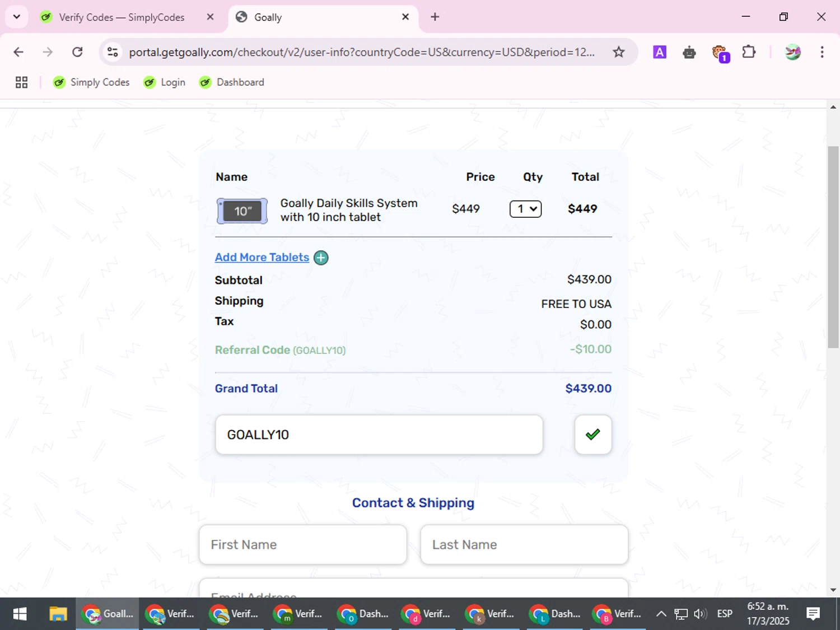The image size is (840, 630).
Task: Click the FREE TO USA shipping text
Action: [576, 304]
